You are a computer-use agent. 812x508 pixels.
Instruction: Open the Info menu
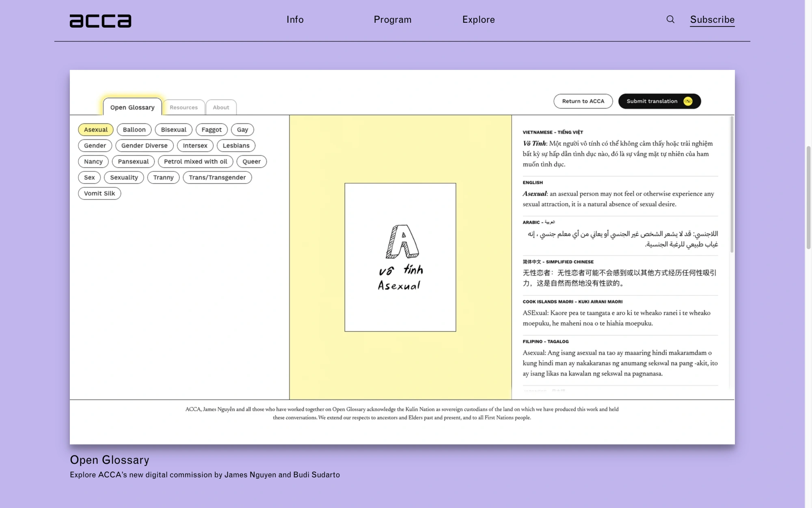tap(295, 20)
